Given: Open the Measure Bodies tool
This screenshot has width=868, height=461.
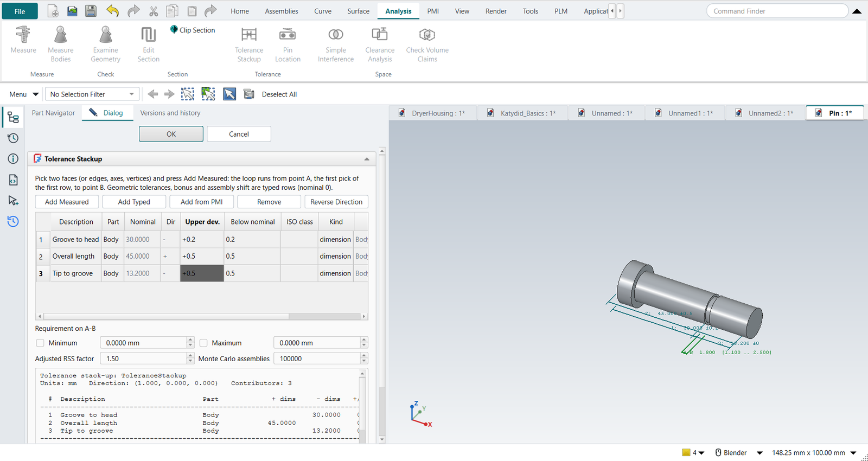Looking at the screenshot, I should (61, 44).
